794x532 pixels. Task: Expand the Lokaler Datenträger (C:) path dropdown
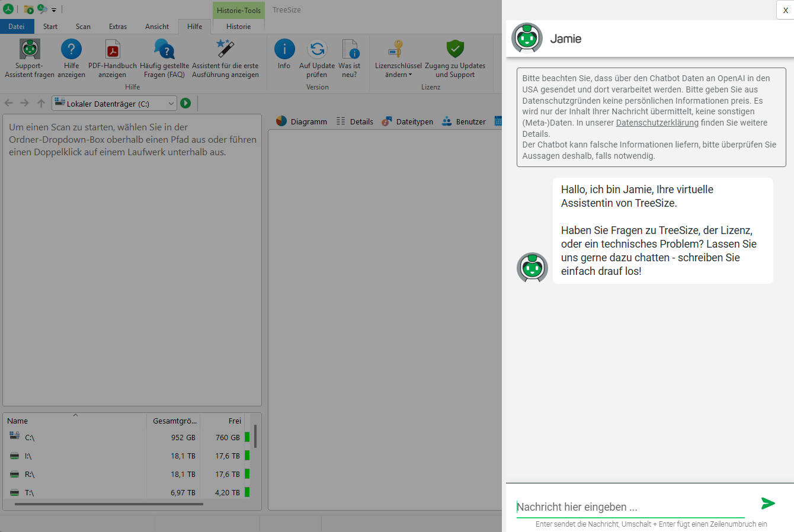pyautogui.click(x=171, y=104)
